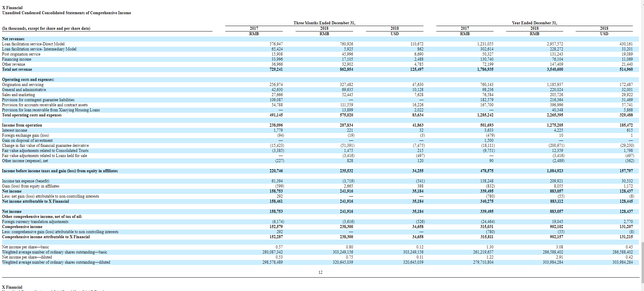Viewport: 644px width, 291px height.
Task: Select income before taxes value 220,746
Action: coord(276,171)
